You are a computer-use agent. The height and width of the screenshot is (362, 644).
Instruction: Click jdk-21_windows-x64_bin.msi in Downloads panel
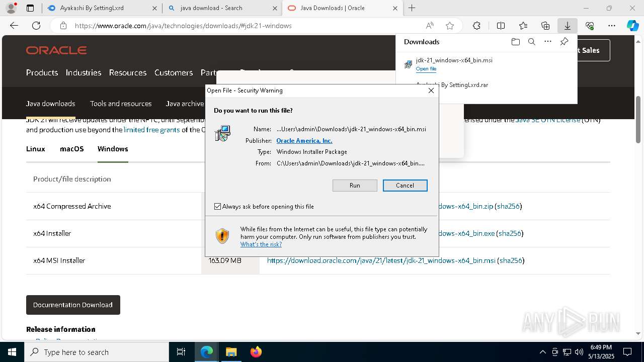pos(454,60)
